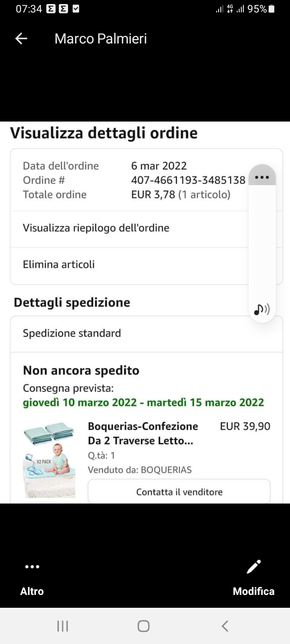Open the Boquerias-Confezione product title link
The height and width of the screenshot is (644, 290).
click(143, 433)
